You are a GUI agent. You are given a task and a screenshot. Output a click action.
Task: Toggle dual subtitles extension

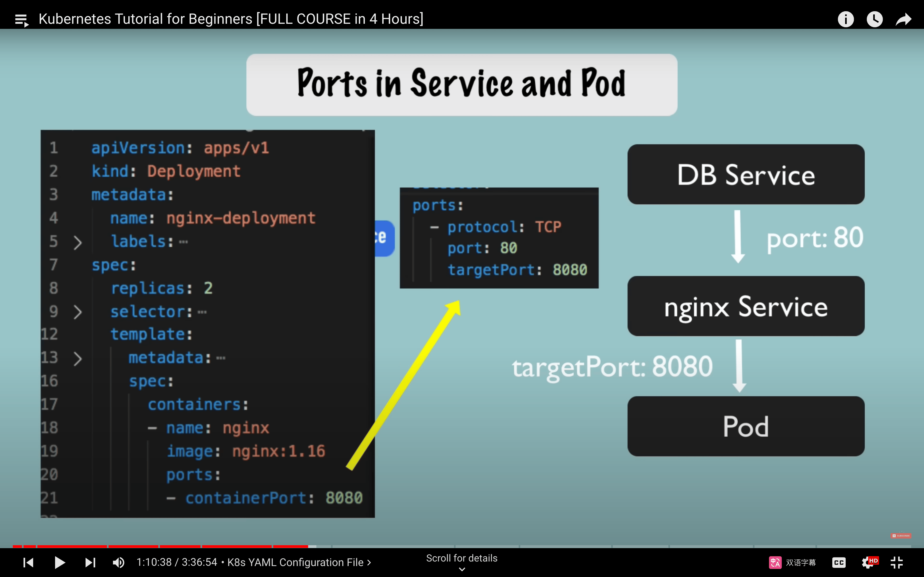[792, 562]
